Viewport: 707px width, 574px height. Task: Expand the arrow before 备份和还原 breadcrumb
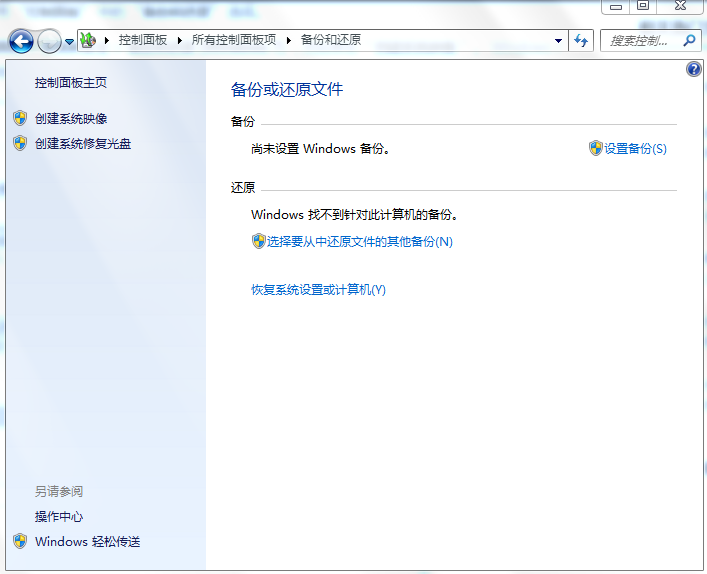tap(289, 40)
